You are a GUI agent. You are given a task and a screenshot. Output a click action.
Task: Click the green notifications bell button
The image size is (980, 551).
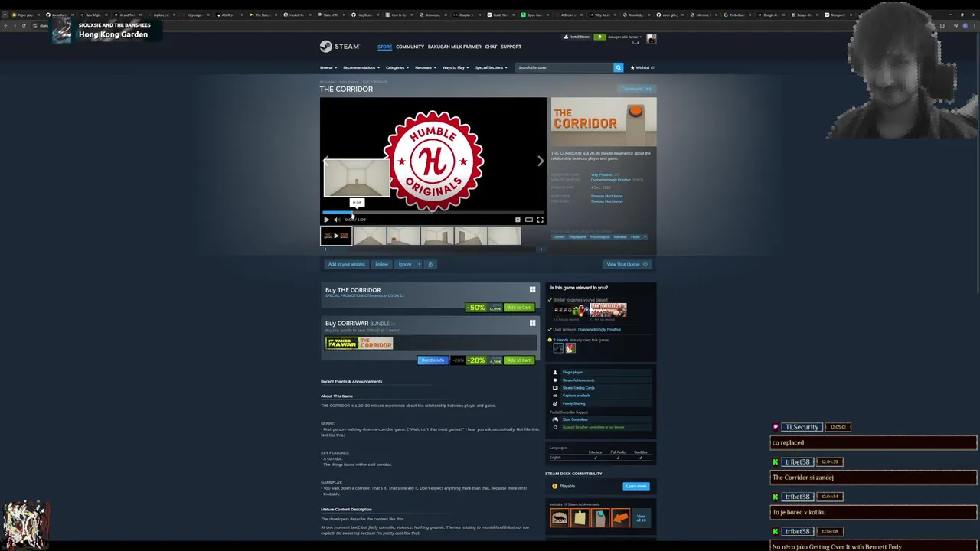tap(600, 37)
